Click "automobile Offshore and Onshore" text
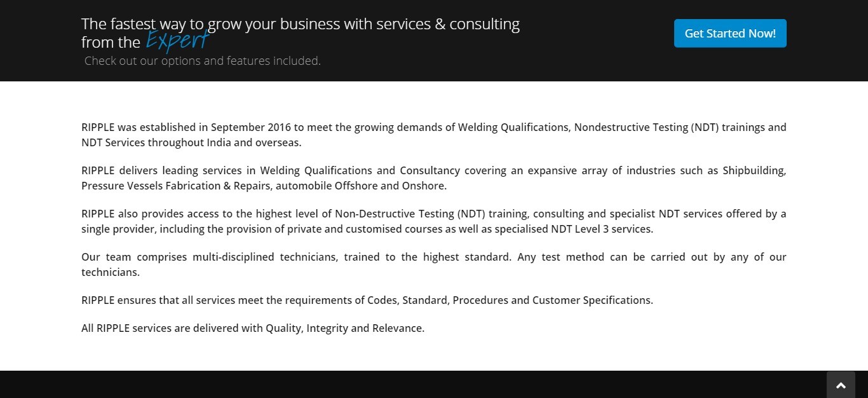Screen dimensions: 868x398 [360, 186]
